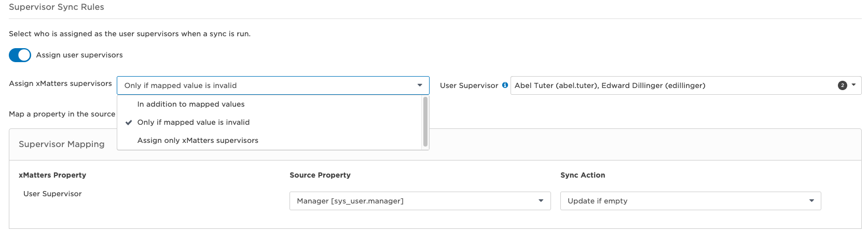Click the xMatters Property column header
The height and width of the screenshot is (233, 868).
[52, 175]
